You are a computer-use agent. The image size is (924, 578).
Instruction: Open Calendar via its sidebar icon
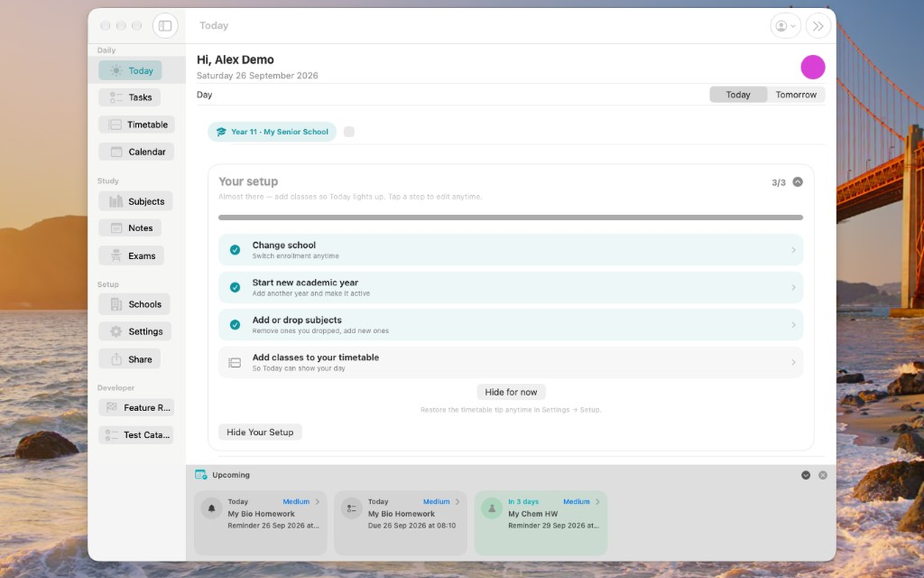116,152
